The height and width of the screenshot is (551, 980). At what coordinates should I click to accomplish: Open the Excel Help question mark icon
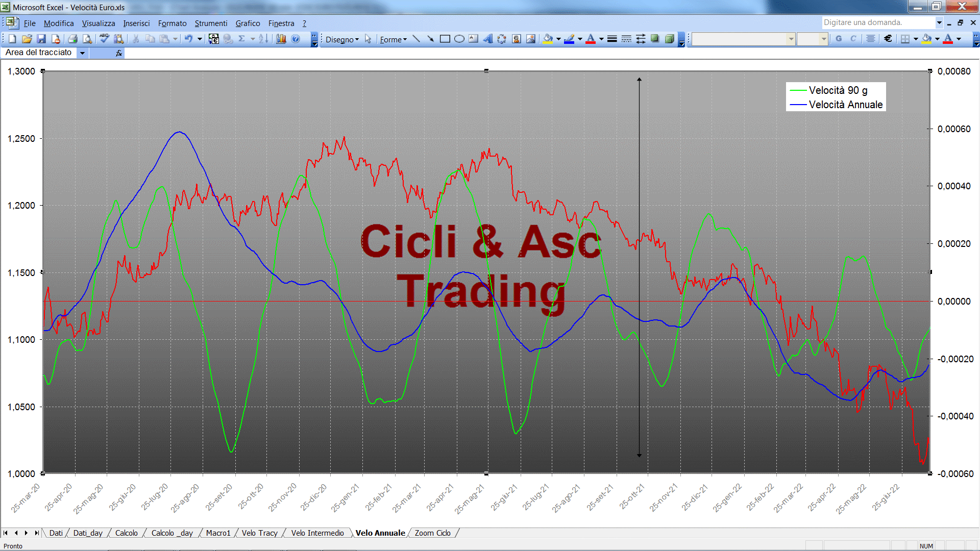click(296, 39)
